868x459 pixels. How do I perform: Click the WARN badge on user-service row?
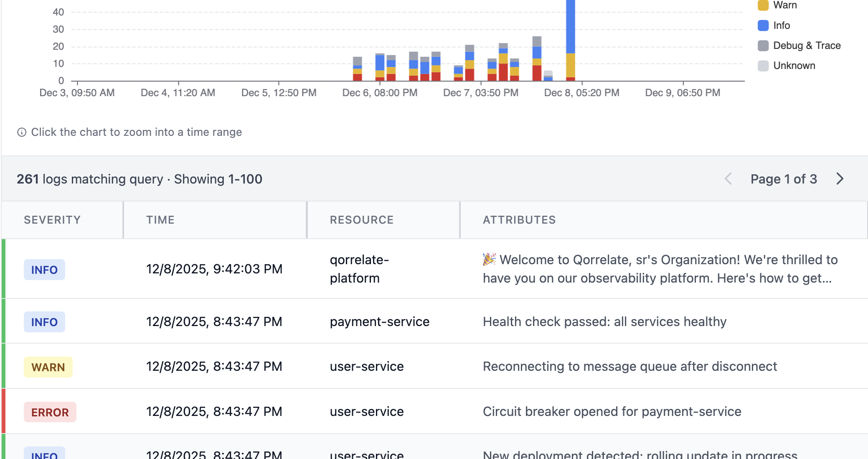coord(48,367)
